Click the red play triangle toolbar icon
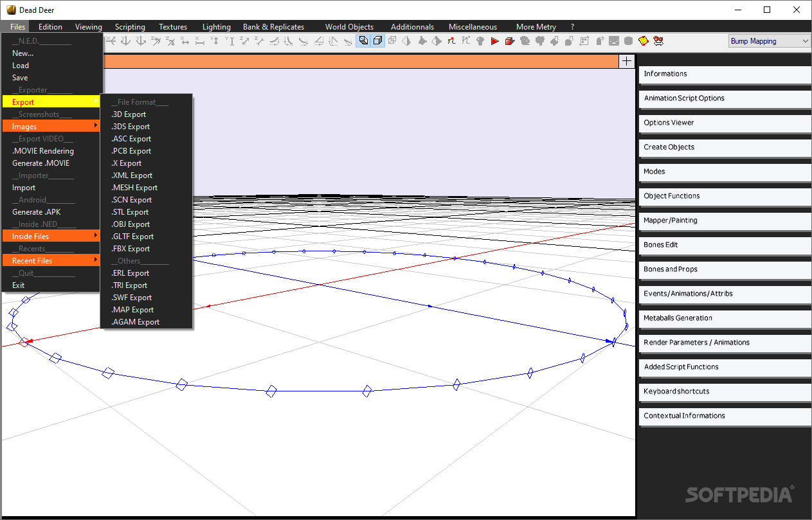Screen dimensions: 812x520 tap(495, 40)
